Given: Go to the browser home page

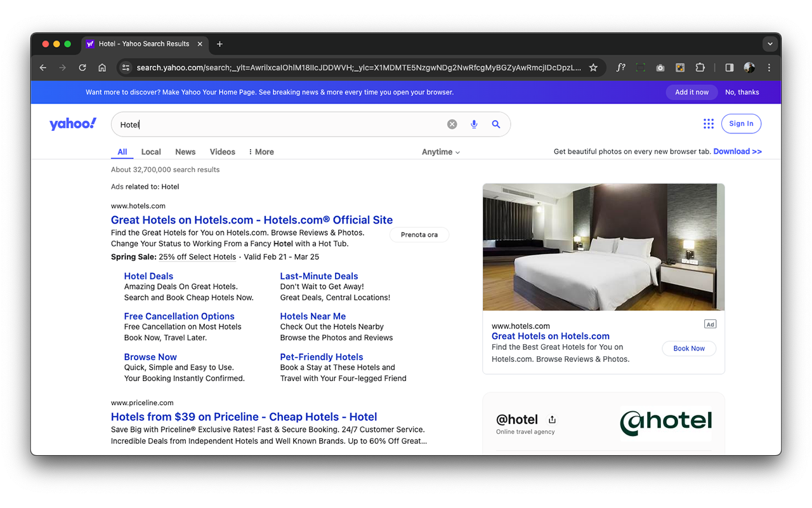Looking at the screenshot, I should pyautogui.click(x=102, y=67).
